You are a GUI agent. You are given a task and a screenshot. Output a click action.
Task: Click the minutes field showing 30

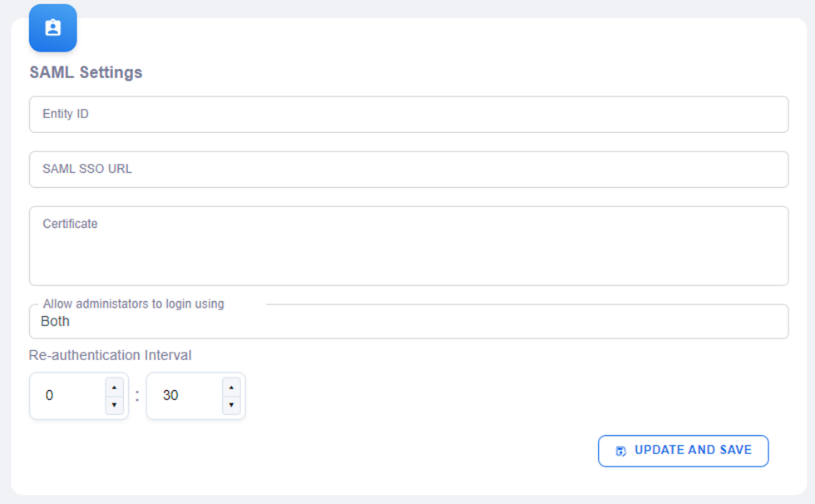pos(183,396)
